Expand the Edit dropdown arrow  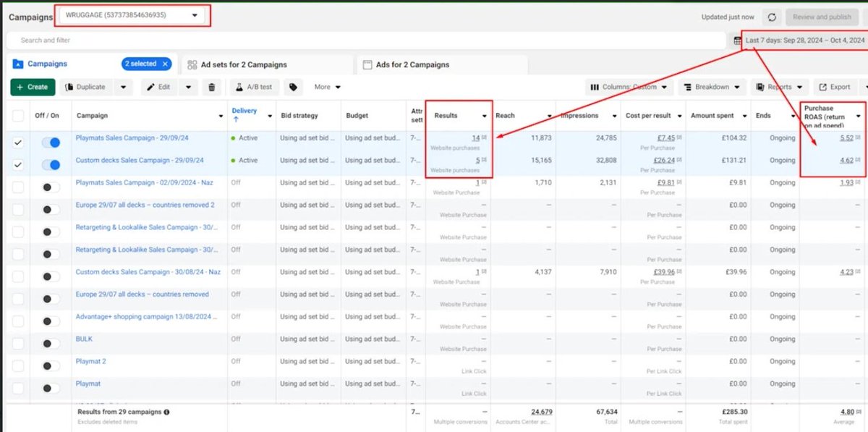click(x=188, y=87)
